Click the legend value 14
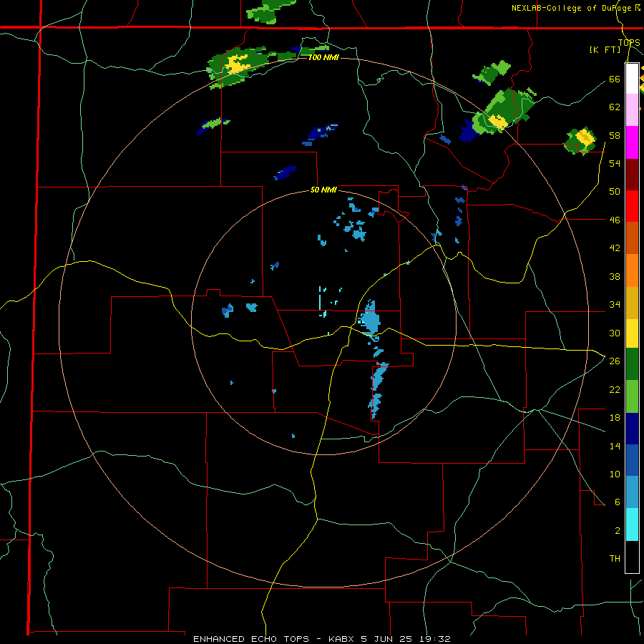644x644 pixels. pyautogui.click(x=615, y=446)
